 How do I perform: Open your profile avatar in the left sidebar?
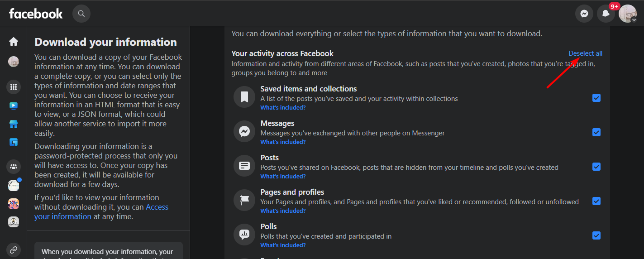click(x=14, y=62)
